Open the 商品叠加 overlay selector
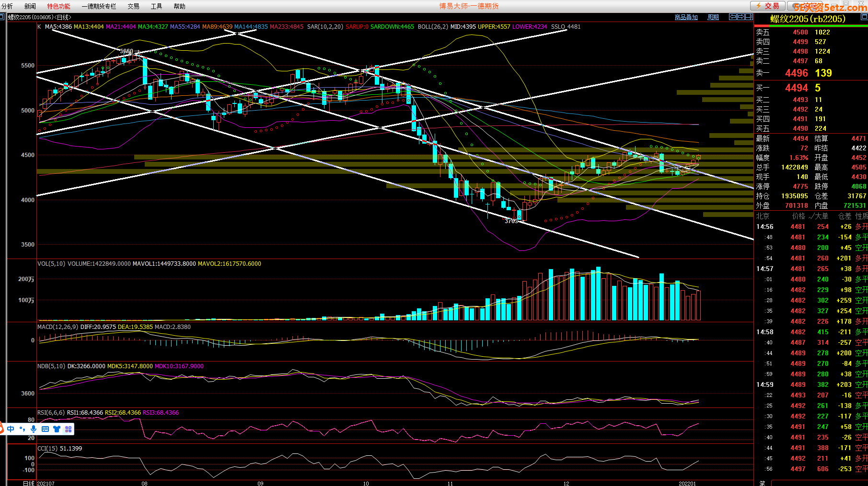 point(686,17)
